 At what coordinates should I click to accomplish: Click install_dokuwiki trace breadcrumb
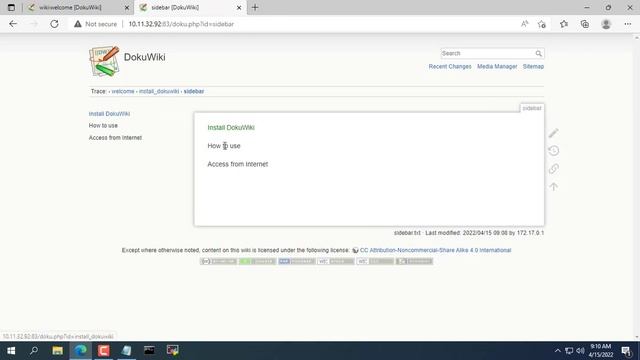pyautogui.click(x=159, y=91)
